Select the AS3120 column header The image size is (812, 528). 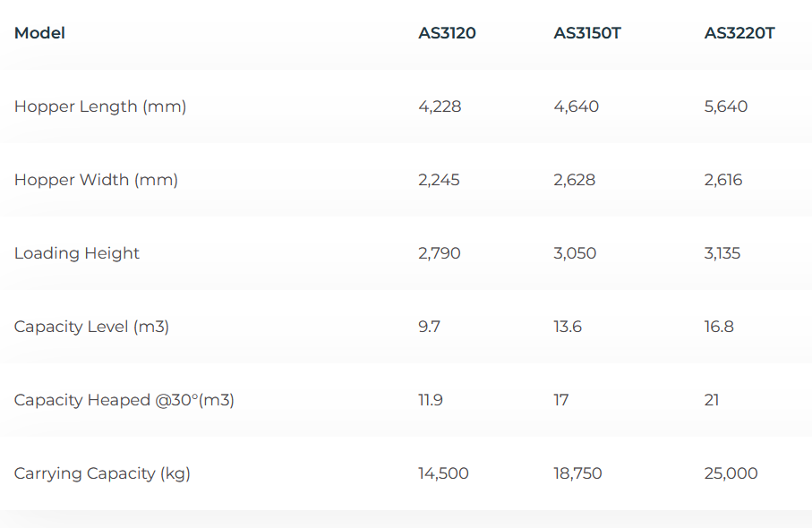pyautogui.click(x=447, y=33)
